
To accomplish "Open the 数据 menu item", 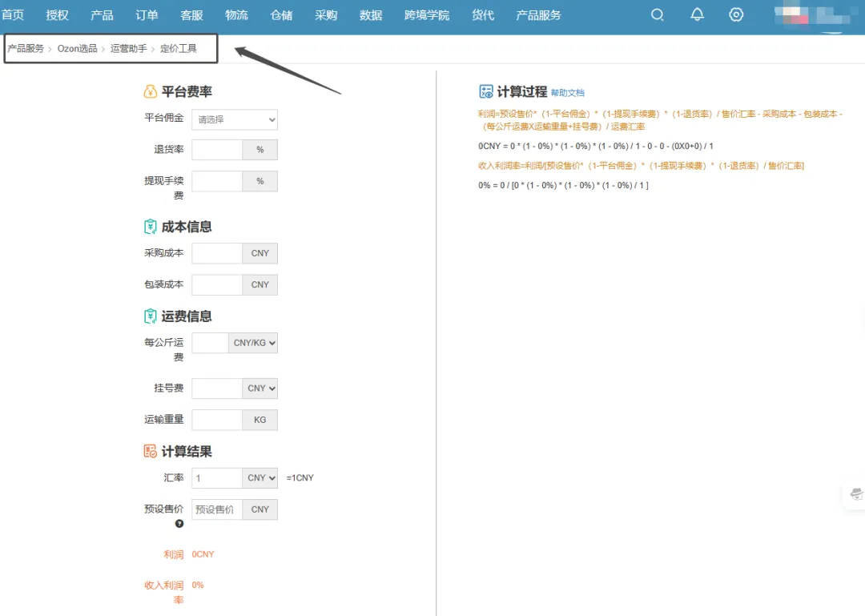I will (x=371, y=15).
